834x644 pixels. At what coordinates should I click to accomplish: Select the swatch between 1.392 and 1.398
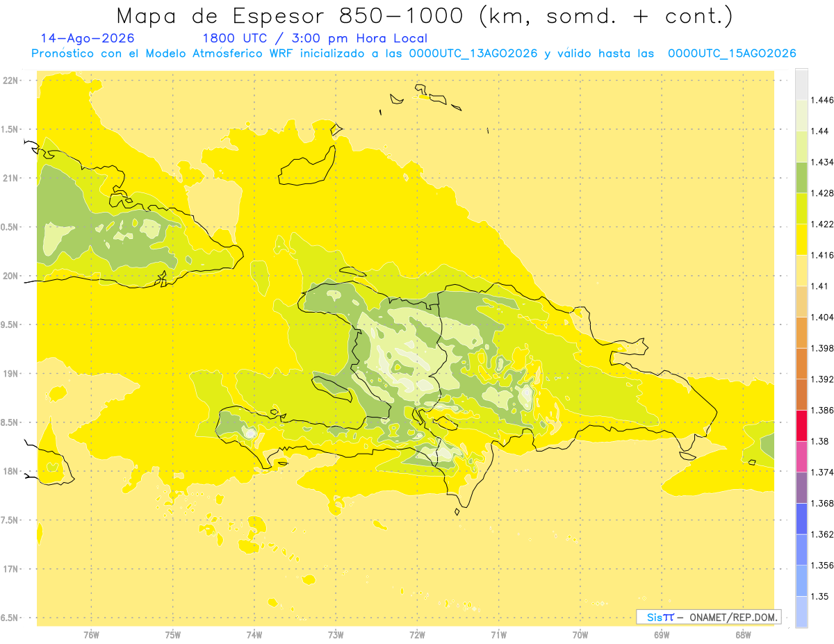(801, 363)
